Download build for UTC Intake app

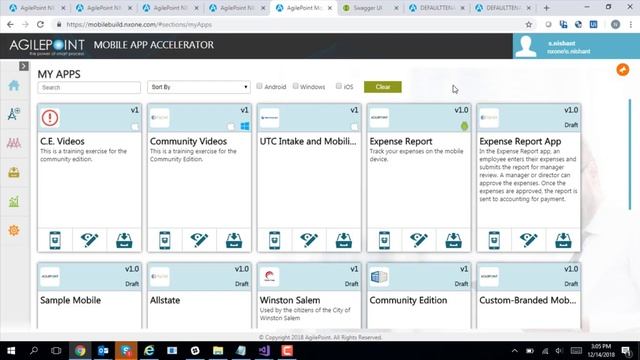tap(344, 240)
